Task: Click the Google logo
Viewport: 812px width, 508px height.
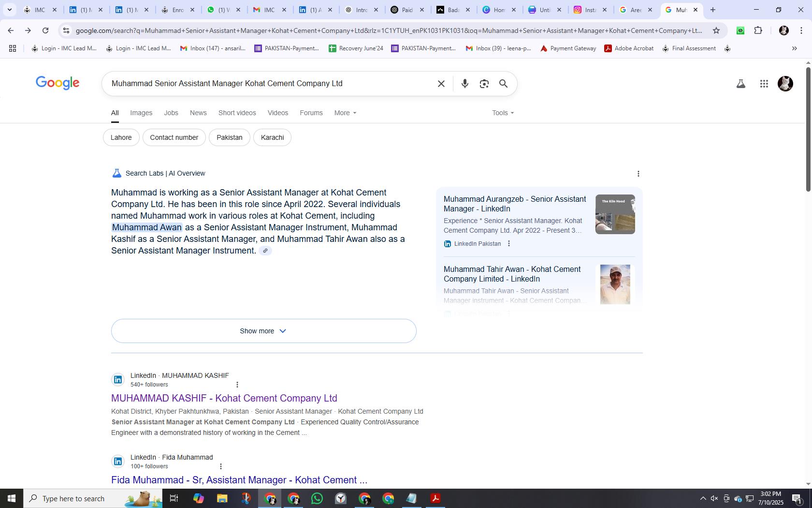Action: point(58,83)
